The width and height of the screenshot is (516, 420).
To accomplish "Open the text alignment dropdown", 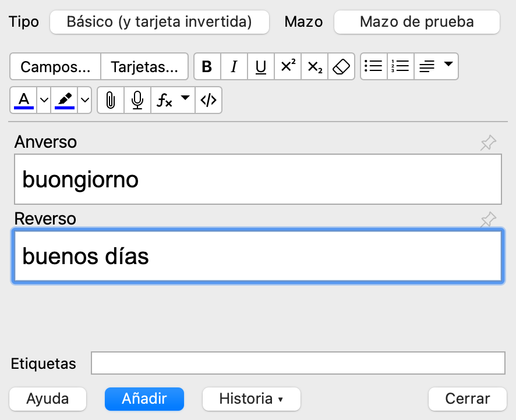I will 436,66.
